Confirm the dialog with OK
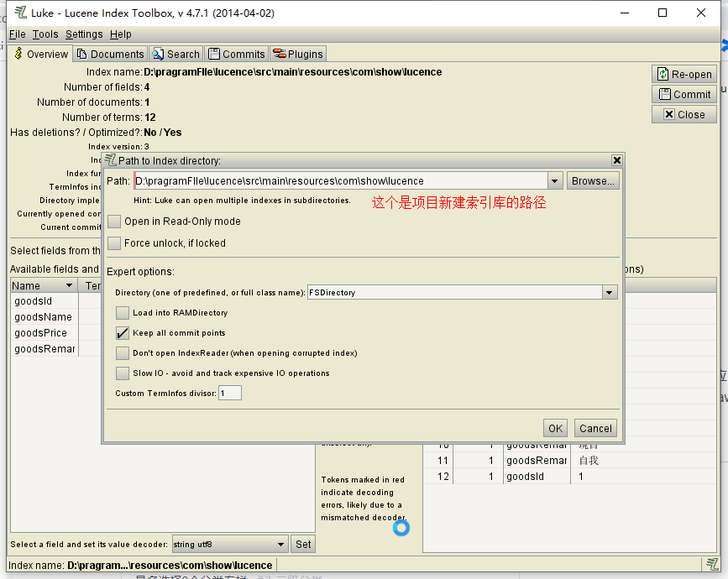The height and width of the screenshot is (579, 728). [555, 428]
